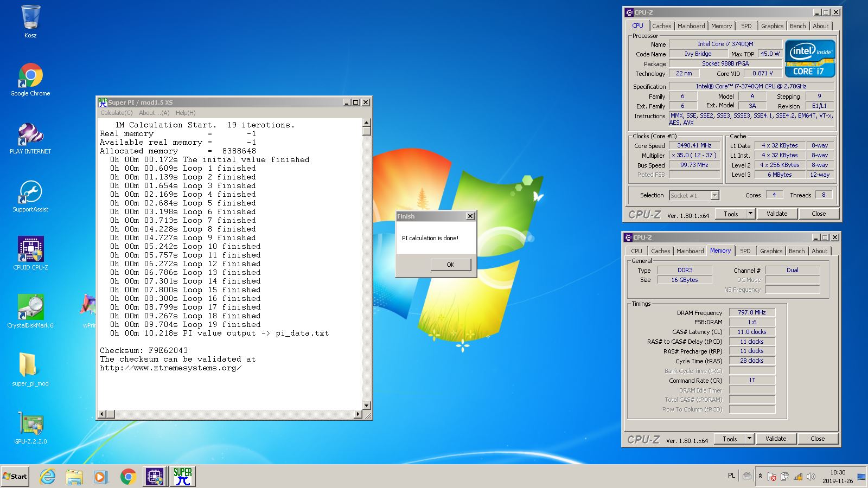Open CrystalDiskMark 6 desktop shortcut
The height and width of the screenshot is (488, 868).
[x=30, y=312]
